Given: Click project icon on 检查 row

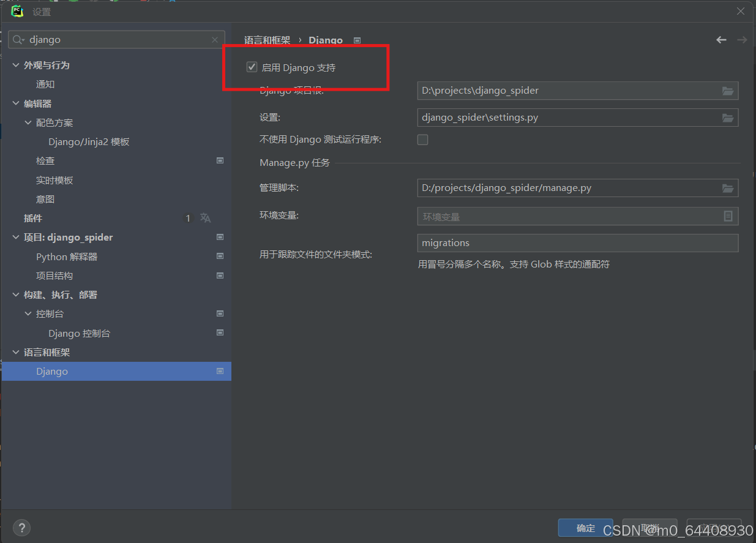Looking at the screenshot, I should point(220,160).
